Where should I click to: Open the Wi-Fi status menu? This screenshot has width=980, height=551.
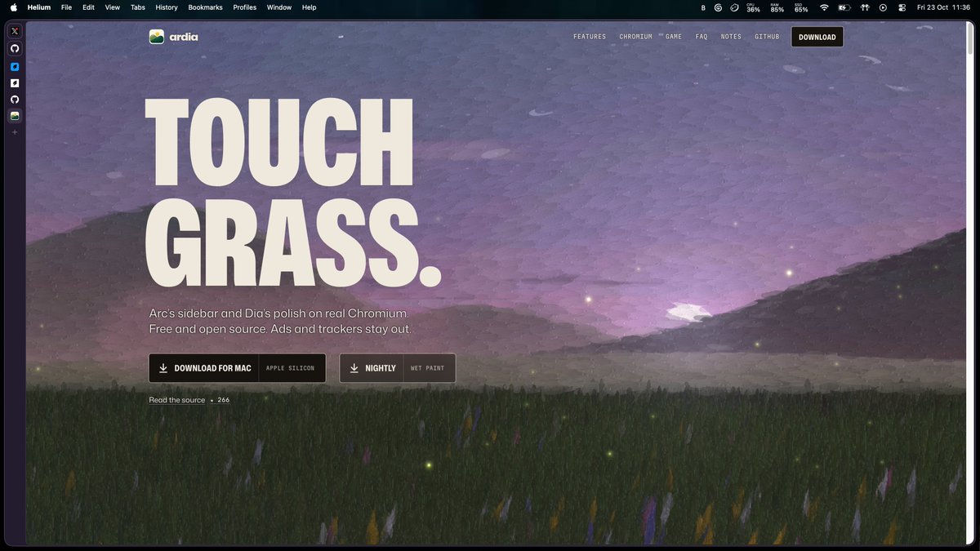(x=824, y=7)
